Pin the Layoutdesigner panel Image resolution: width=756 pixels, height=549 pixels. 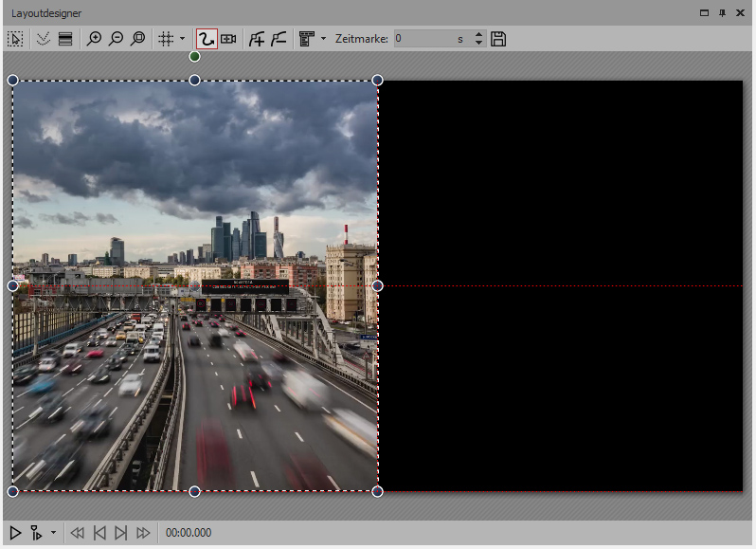(723, 12)
